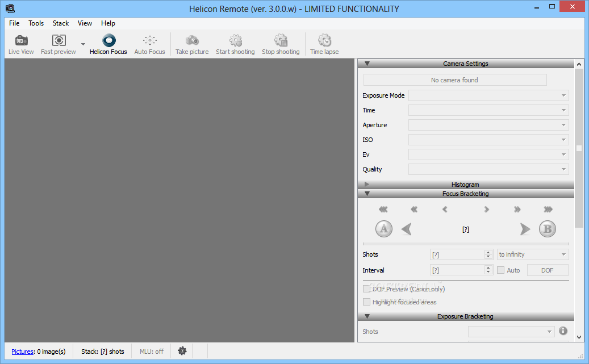
Task: Set focus point B
Action: (548, 229)
